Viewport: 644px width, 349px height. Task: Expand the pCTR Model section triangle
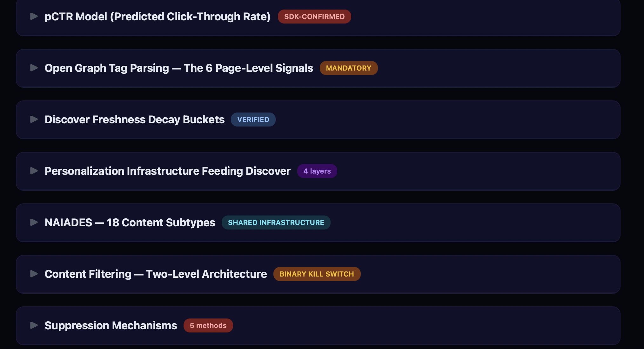click(x=34, y=17)
